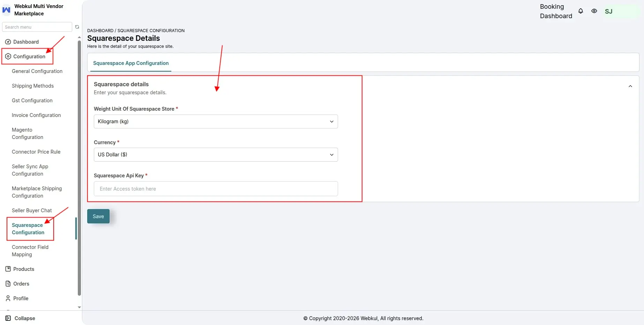Select the Squarespace App Configuration tab
The image size is (644, 325).
131,63
